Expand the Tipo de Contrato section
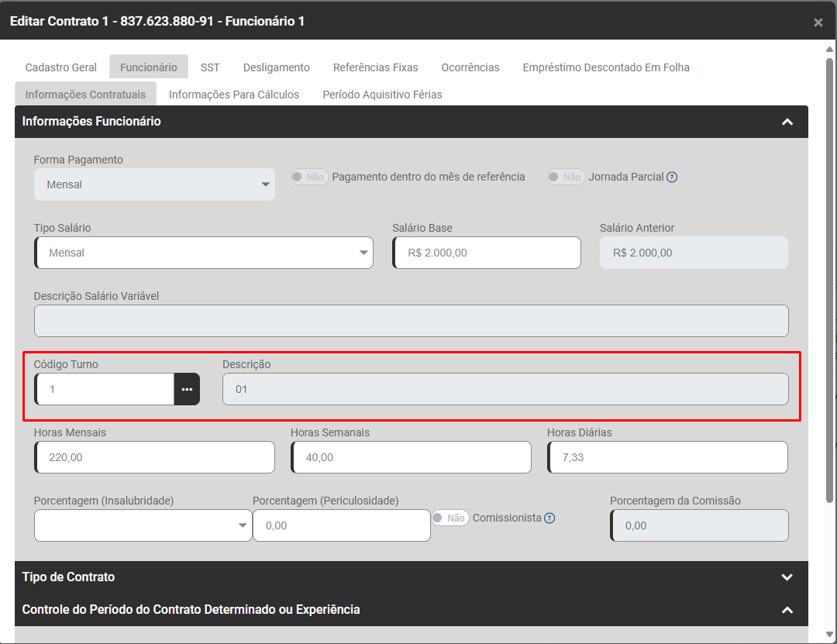837x644 pixels. pyautogui.click(x=787, y=577)
